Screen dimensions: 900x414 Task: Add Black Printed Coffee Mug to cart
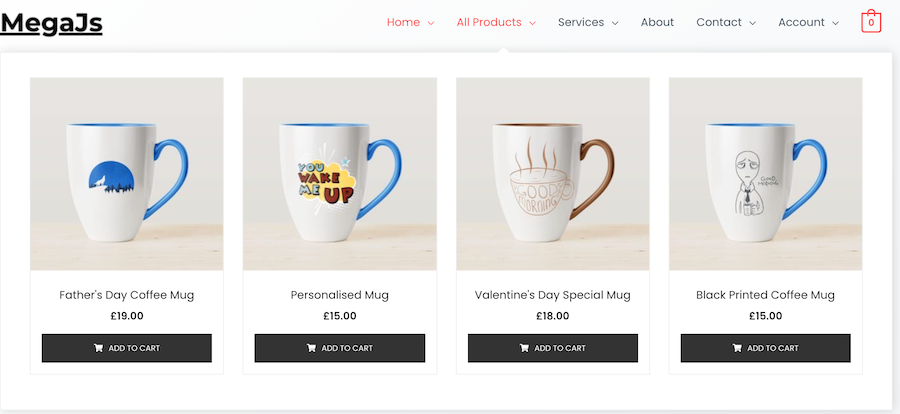click(x=766, y=348)
